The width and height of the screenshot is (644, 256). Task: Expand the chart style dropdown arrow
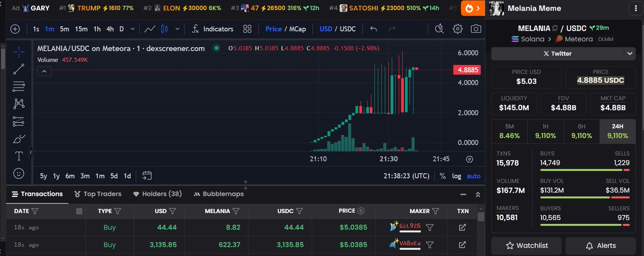tap(176, 29)
